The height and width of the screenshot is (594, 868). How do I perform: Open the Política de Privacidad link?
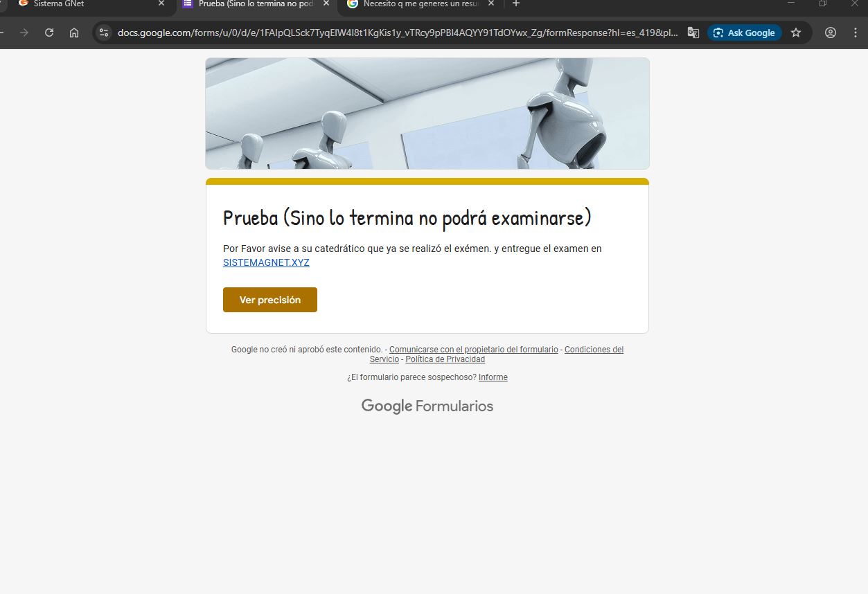pyautogui.click(x=445, y=359)
